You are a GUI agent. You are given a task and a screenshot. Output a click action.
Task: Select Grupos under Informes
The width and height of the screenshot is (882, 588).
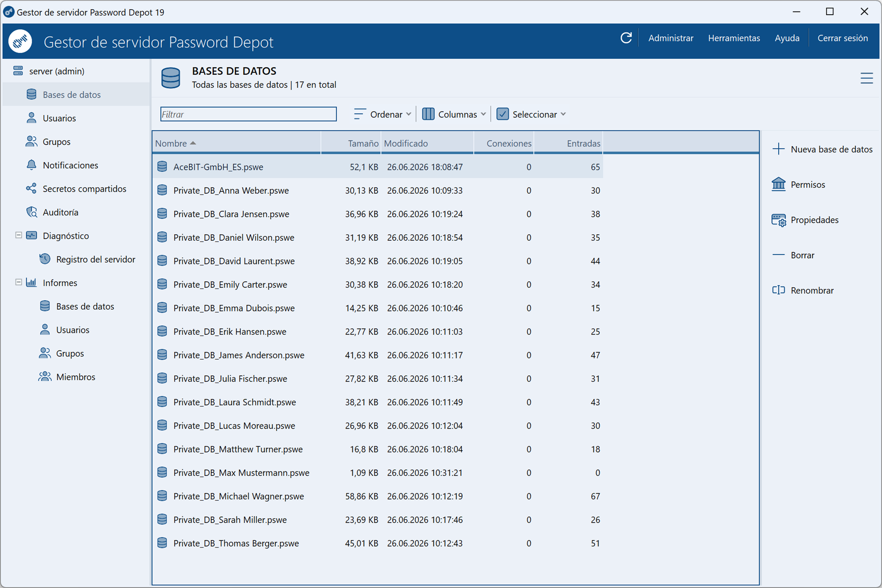70,353
